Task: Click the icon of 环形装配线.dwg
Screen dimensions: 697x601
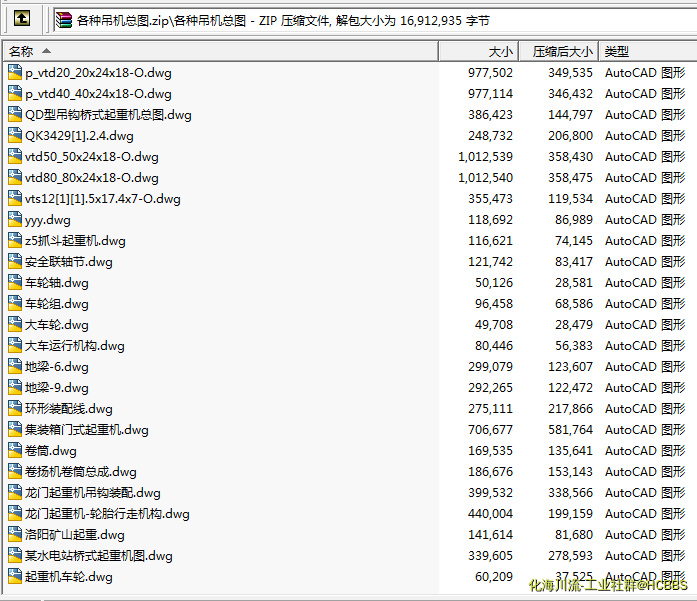Action: [15, 409]
